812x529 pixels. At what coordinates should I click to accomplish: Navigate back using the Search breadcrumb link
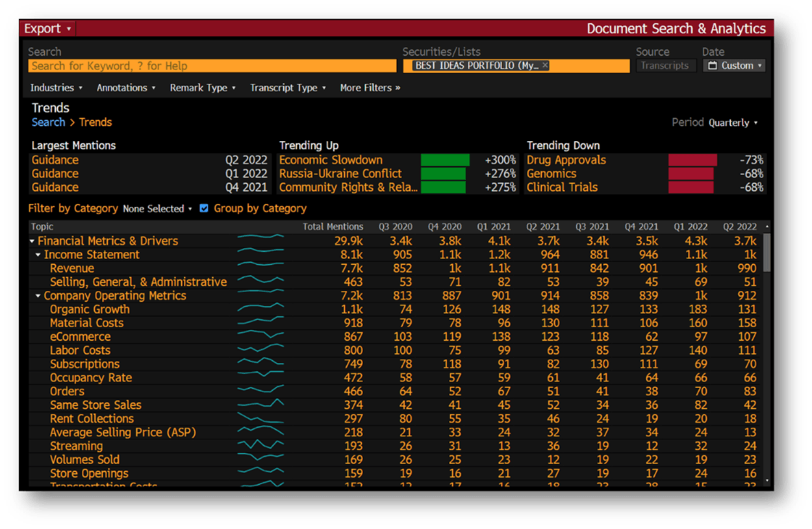coord(48,122)
